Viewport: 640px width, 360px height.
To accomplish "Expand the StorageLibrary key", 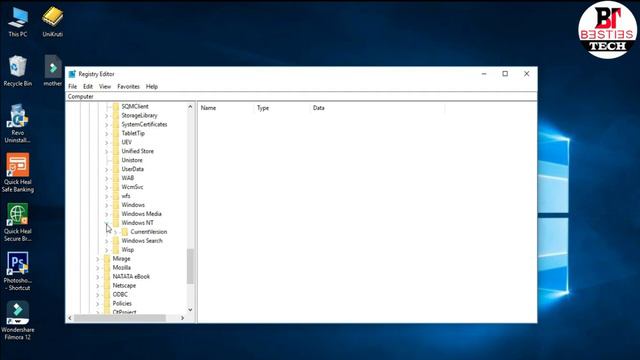I will 107,116.
